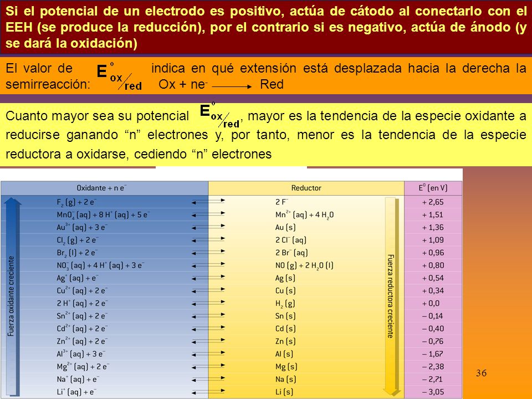
Task: Select the 'Cl₂ (g) + 2 e⁻' cell
Action: tap(78, 240)
